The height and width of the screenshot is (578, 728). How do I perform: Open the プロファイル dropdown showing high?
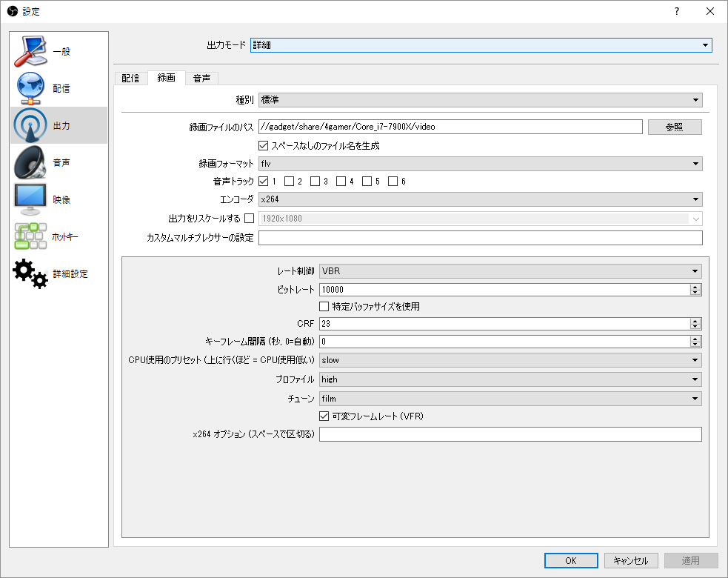pyautogui.click(x=510, y=379)
